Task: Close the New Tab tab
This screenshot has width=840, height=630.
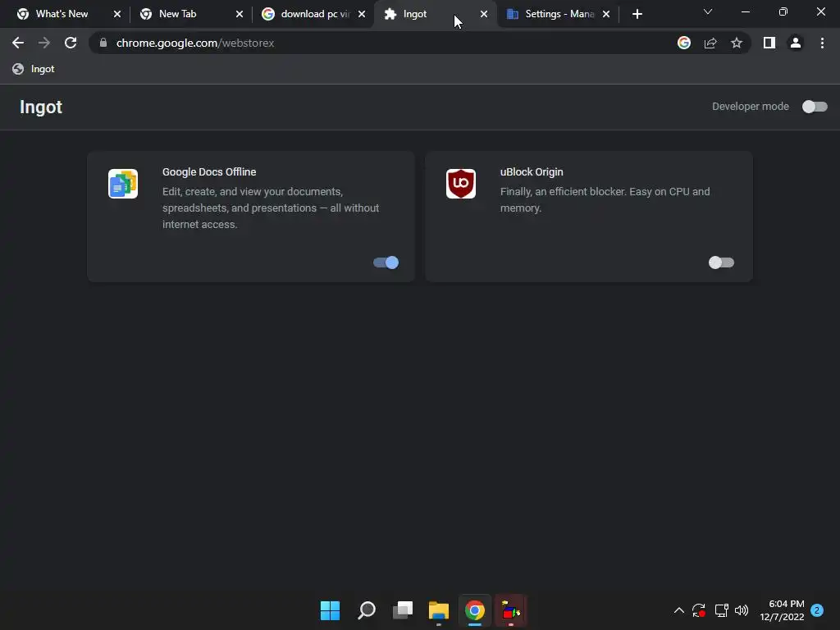Action: coord(240,14)
